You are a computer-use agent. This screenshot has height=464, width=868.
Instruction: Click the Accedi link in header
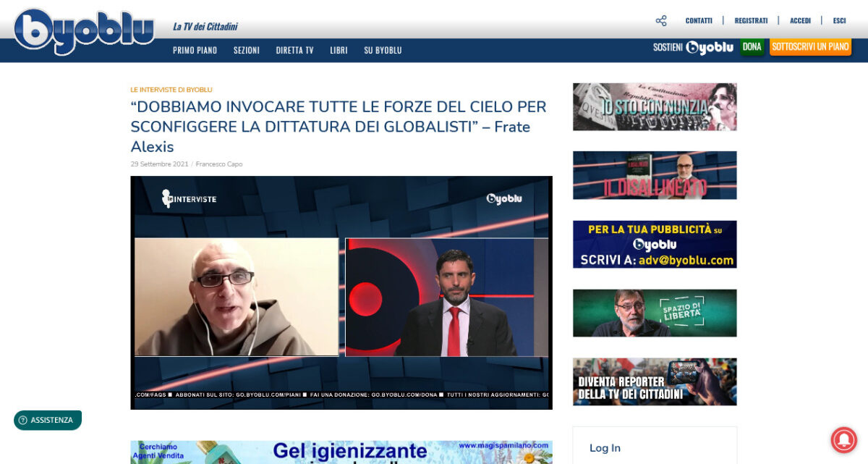click(x=800, y=21)
